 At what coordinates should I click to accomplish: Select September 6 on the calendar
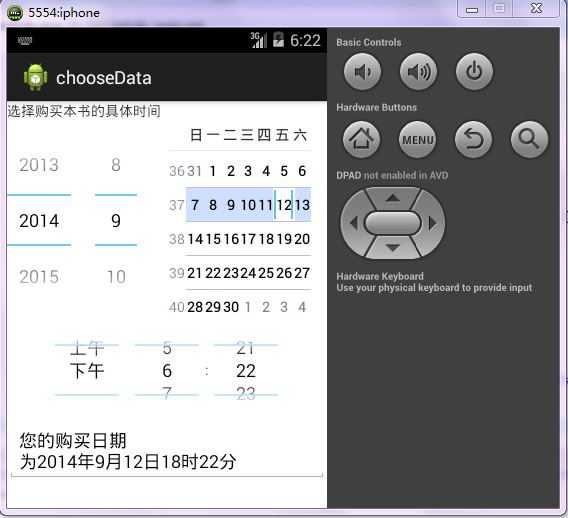302,171
